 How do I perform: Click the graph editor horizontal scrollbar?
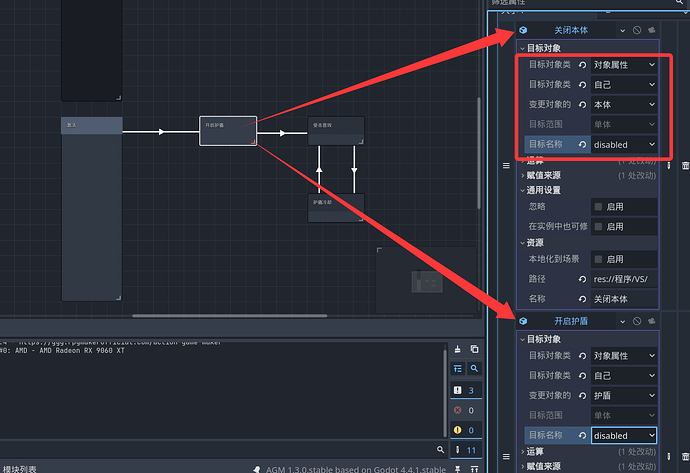[230, 315]
